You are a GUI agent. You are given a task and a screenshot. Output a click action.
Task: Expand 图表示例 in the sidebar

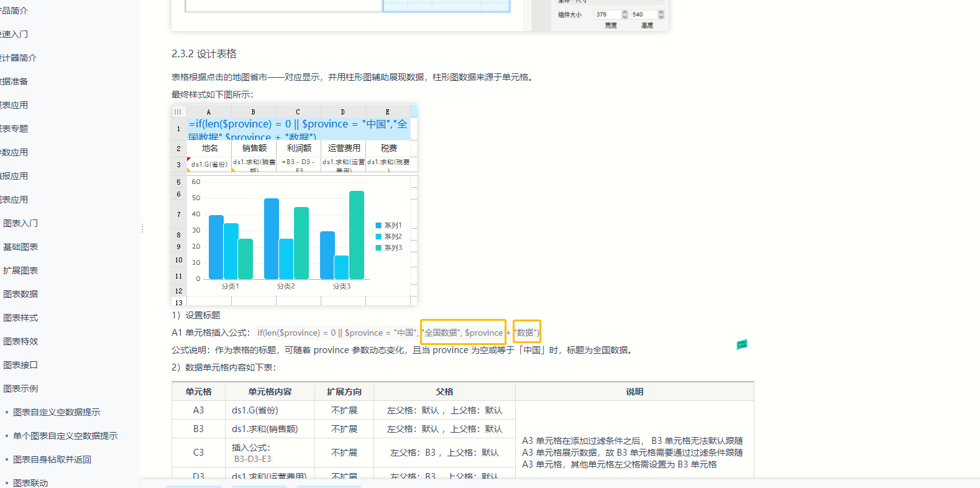point(21,389)
